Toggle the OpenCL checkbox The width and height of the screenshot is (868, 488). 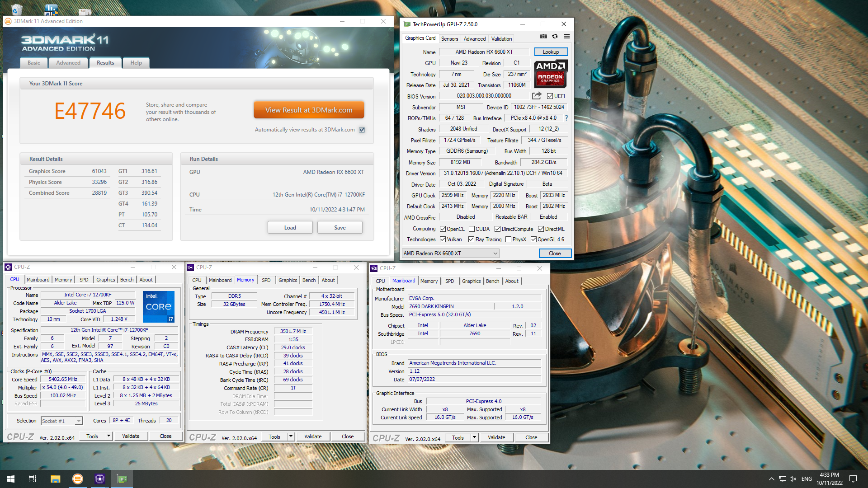443,229
